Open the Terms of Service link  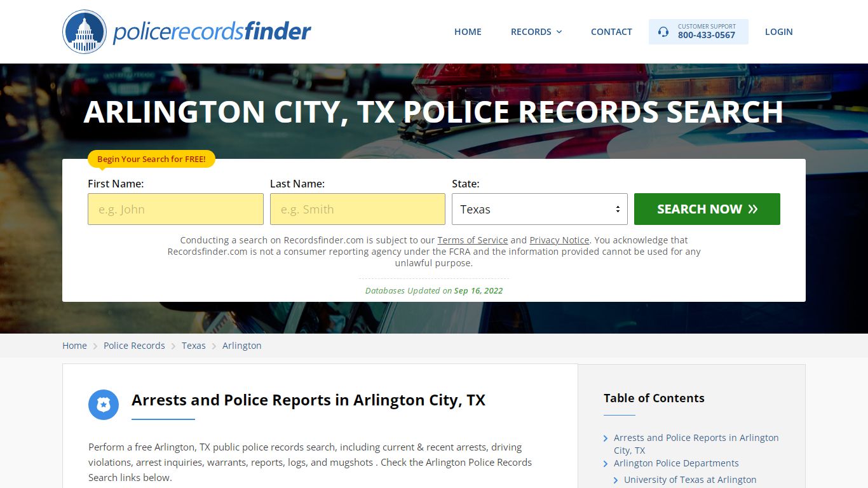coord(473,240)
